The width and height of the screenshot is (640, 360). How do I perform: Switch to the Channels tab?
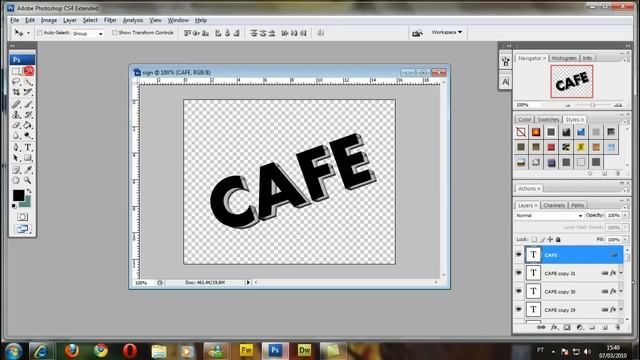554,205
